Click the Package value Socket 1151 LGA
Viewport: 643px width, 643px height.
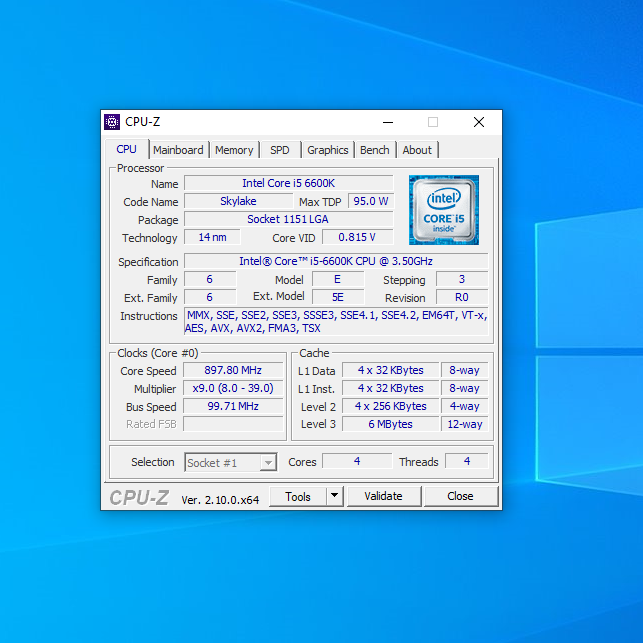coord(289,219)
